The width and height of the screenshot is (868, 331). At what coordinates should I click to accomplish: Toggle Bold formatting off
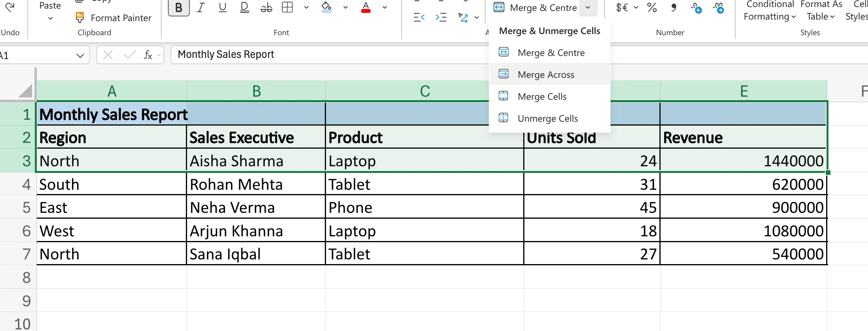pyautogui.click(x=178, y=7)
